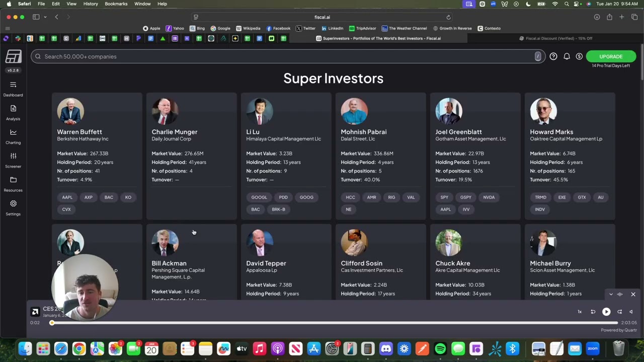
Task: Click the slash shortcut icon in search bar
Action: pyautogui.click(x=538, y=56)
